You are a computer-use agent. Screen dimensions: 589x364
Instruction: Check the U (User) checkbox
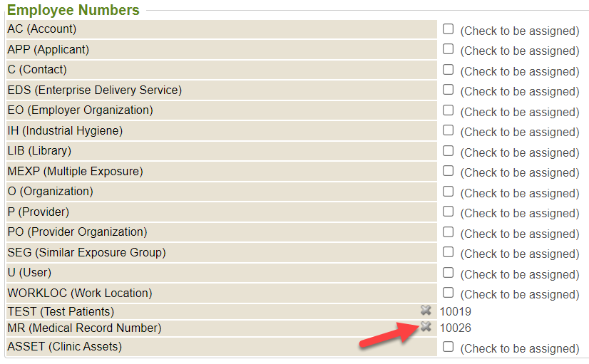click(x=448, y=273)
